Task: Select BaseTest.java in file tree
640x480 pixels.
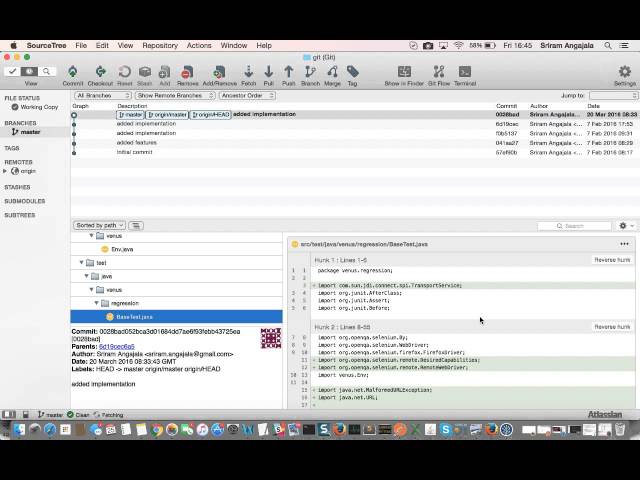Action: click(x=176, y=317)
